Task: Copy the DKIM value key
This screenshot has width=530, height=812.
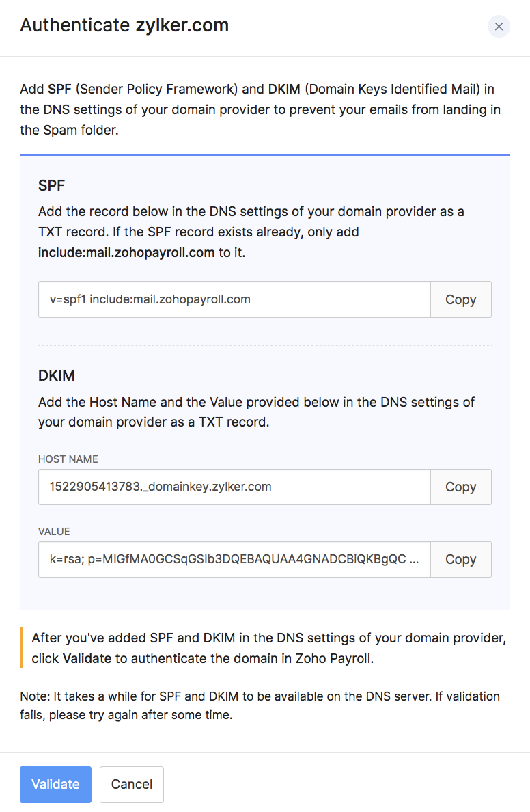Action: pyautogui.click(x=460, y=559)
